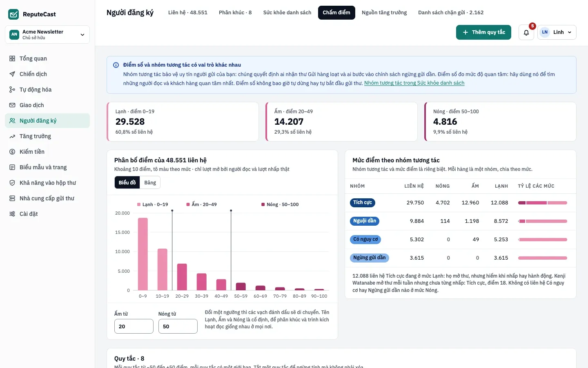Open Phân khúc · 8 tab
This screenshot has height=368, width=588.
pyautogui.click(x=235, y=13)
